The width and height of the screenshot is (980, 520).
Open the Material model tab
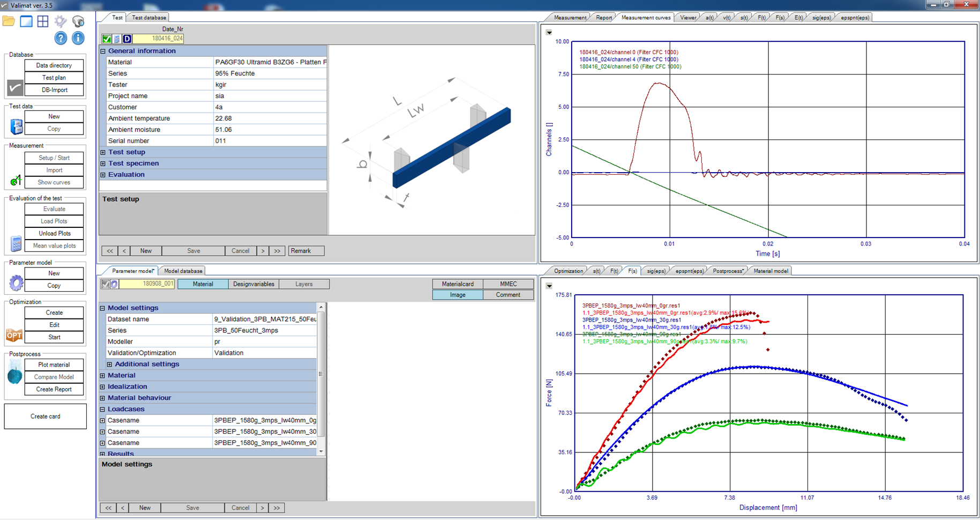(x=770, y=271)
